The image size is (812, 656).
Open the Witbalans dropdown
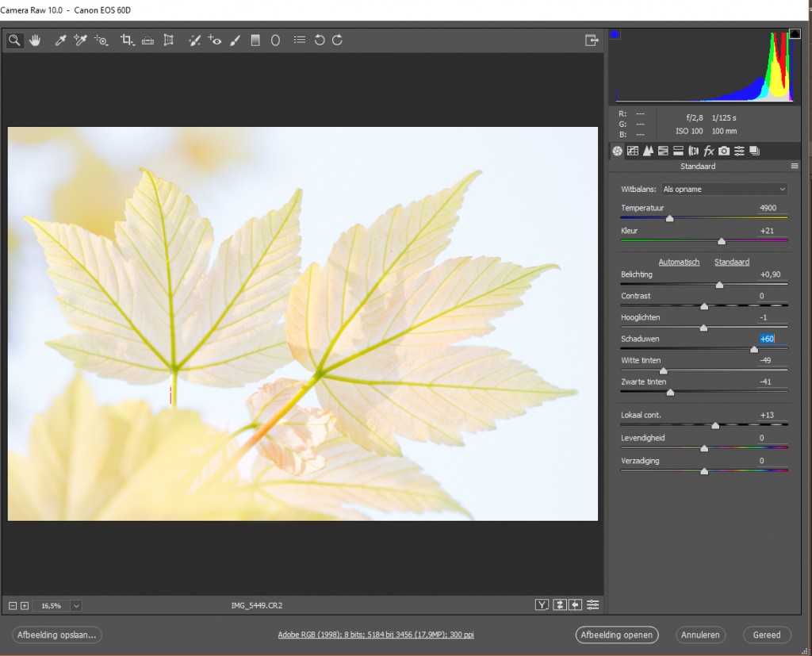725,190
